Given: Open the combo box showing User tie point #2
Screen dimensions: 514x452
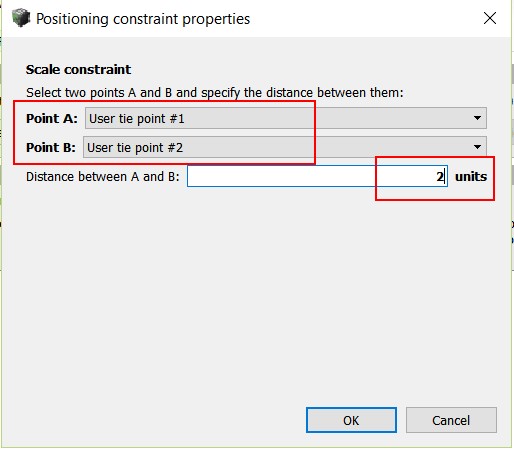Looking at the screenshot, I should 285,147.
